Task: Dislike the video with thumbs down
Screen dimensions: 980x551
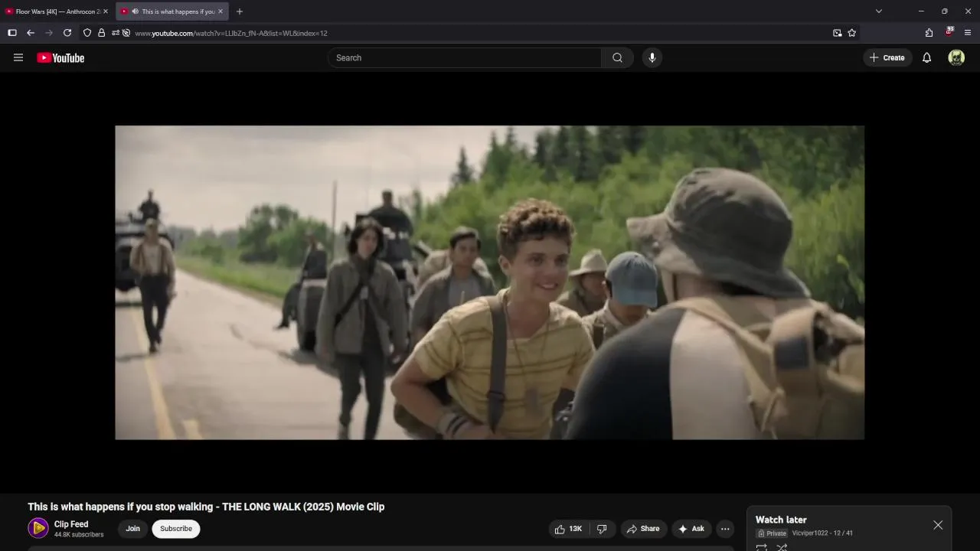Action: (602, 529)
